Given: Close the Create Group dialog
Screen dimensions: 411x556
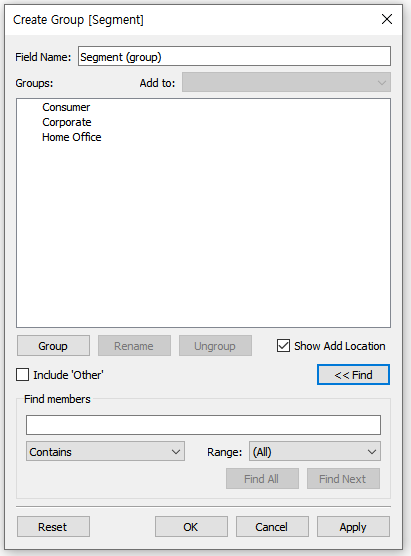Looking at the screenshot, I should (387, 19).
